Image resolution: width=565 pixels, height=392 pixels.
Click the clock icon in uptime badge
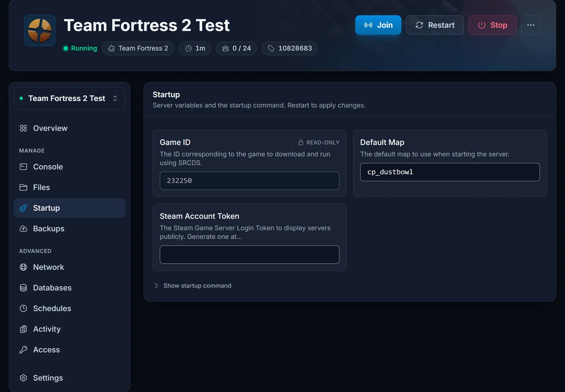click(x=189, y=48)
